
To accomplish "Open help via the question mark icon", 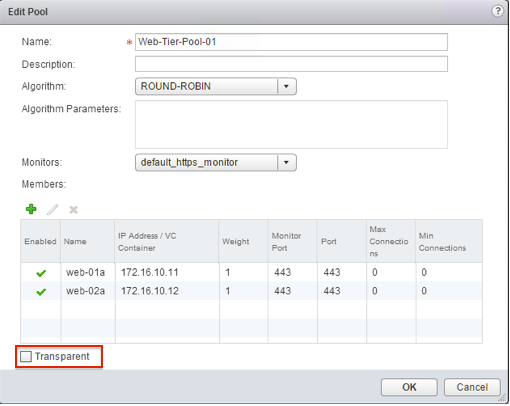I will point(498,11).
